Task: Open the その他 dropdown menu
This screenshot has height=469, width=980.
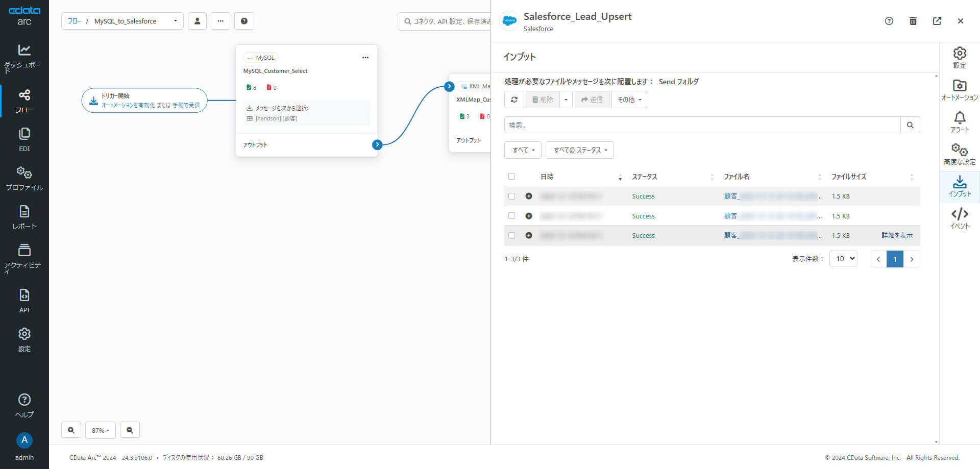Action: pyautogui.click(x=630, y=100)
